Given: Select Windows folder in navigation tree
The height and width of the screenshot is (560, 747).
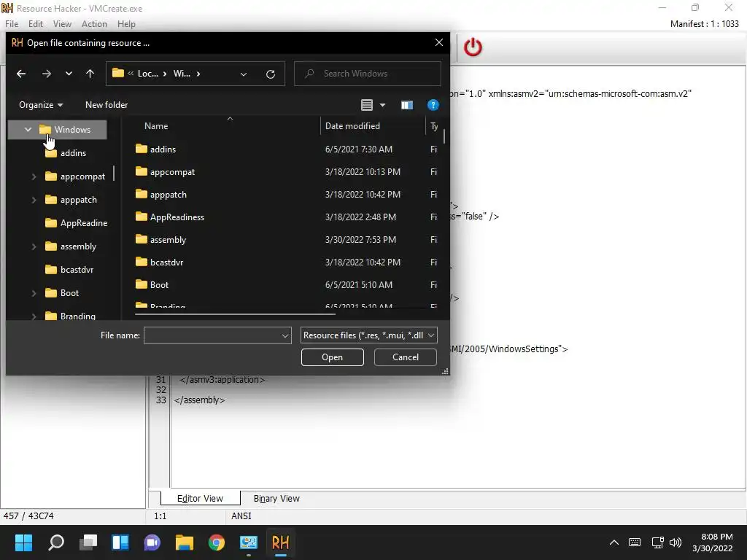Looking at the screenshot, I should [58, 130].
